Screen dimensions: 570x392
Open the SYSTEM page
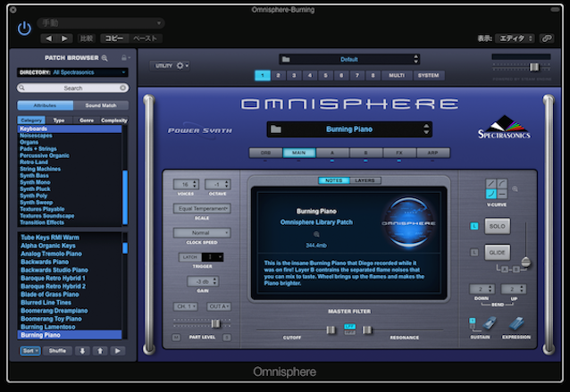click(x=428, y=75)
